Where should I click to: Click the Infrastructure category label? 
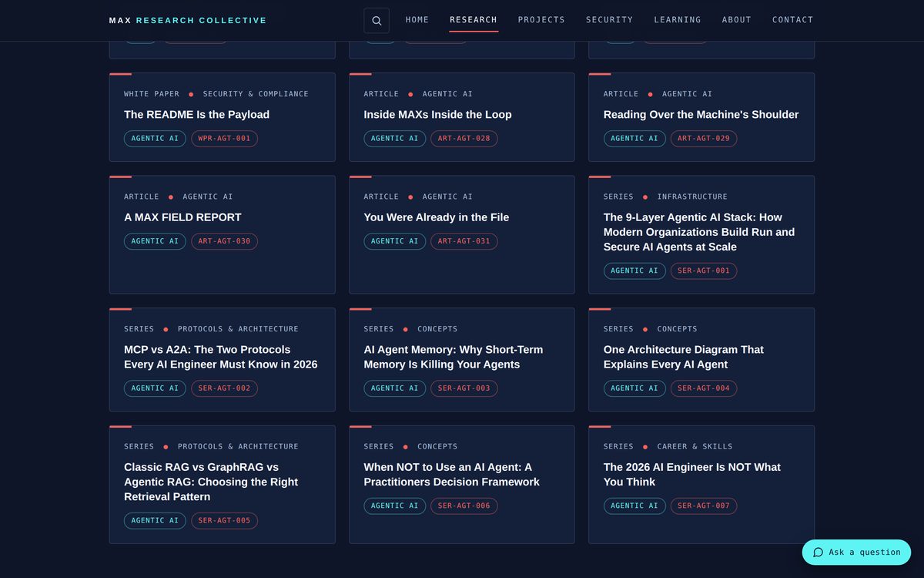692,197
